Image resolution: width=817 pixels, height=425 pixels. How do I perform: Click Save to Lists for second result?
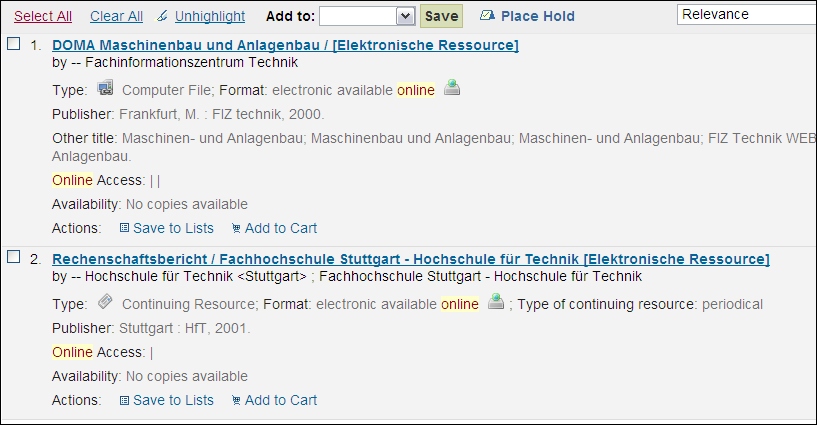coord(173,400)
